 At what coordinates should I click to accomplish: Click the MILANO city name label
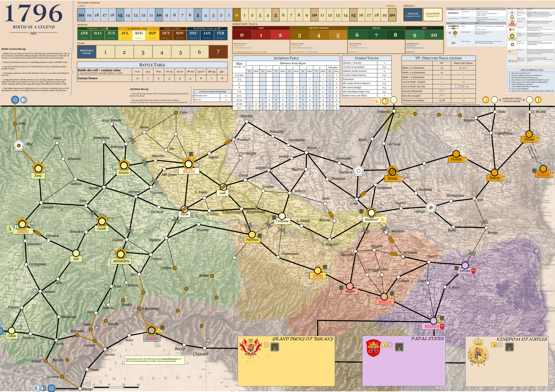point(189,171)
